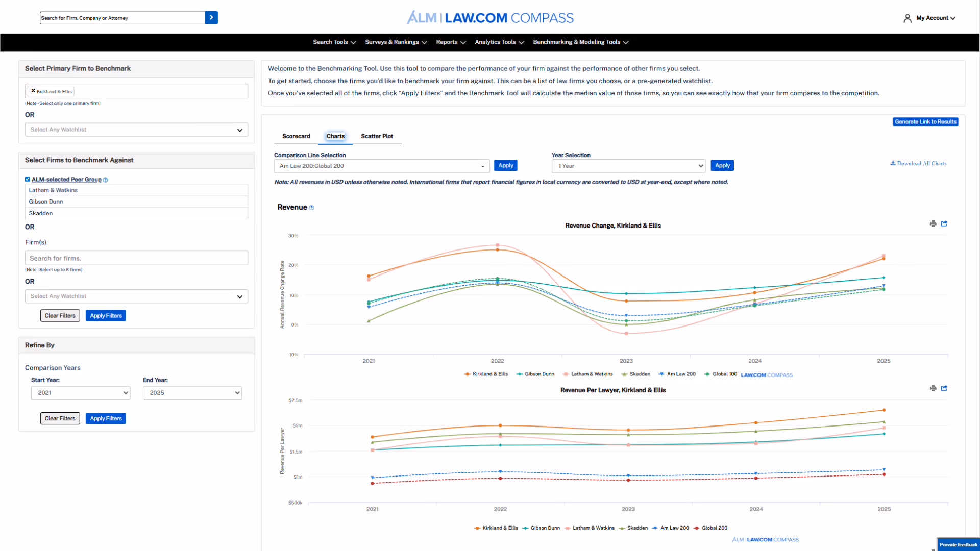
Task: Click the Provide feedback button
Action: (x=958, y=544)
